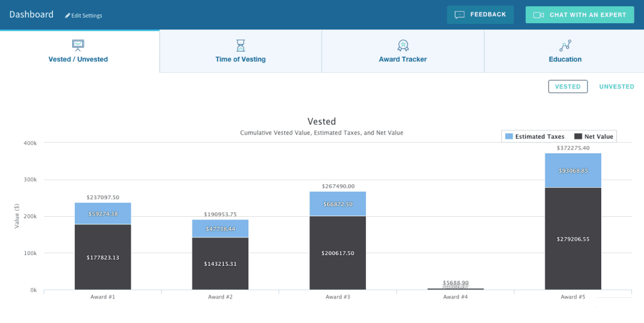Screen dimensions: 644x323
Task: Click the 300k y-axis label
Action: click(x=30, y=180)
